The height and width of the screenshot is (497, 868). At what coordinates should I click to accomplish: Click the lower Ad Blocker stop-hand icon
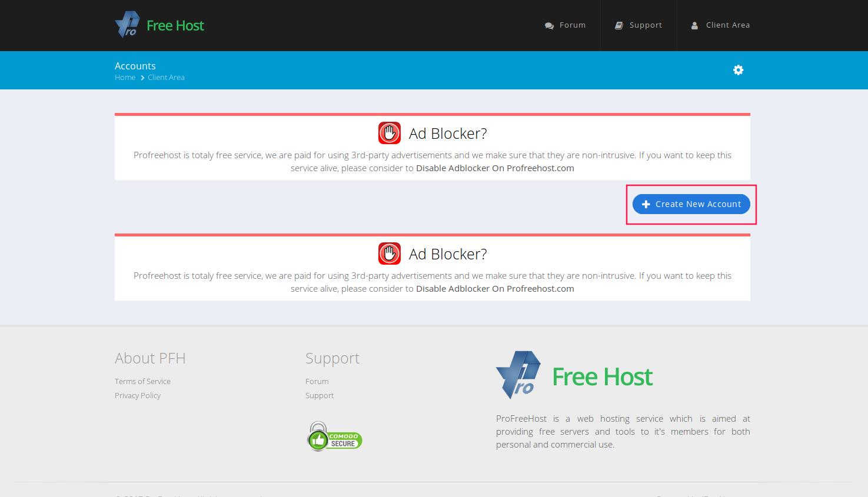click(x=389, y=253)
